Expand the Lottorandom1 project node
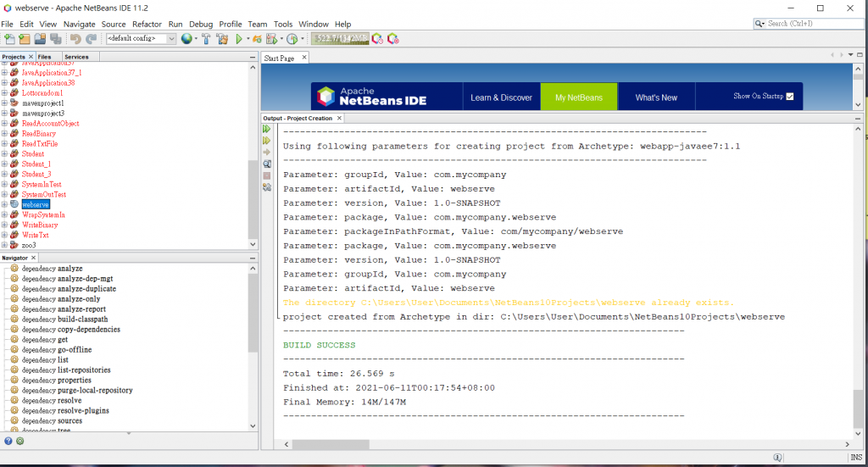Image resolution: width=868 pixels, height=467 pixels. point(4,93)
